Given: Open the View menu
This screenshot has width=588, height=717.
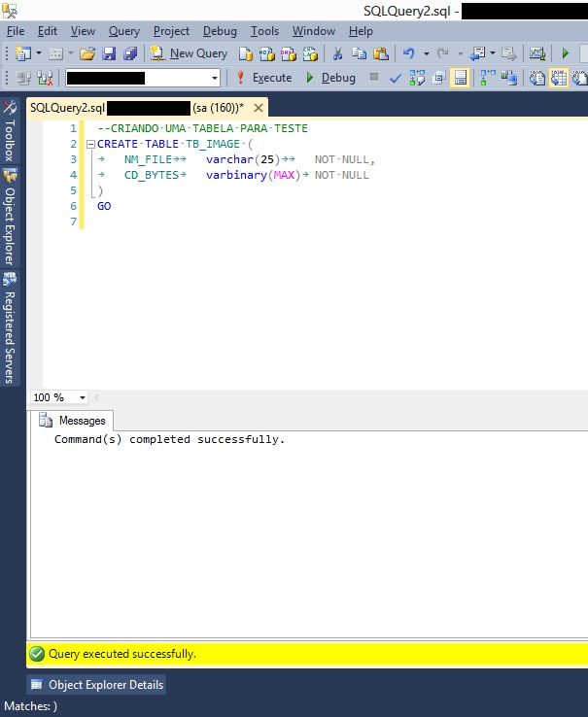Looking at the screenshot, I should [83, 31].
